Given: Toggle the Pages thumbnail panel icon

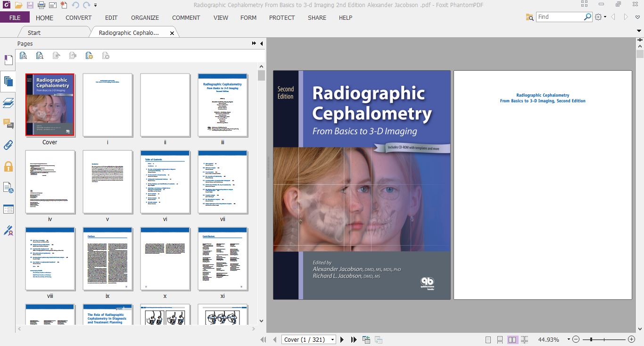Looking at the screenshot, I should tap(8, 81).
